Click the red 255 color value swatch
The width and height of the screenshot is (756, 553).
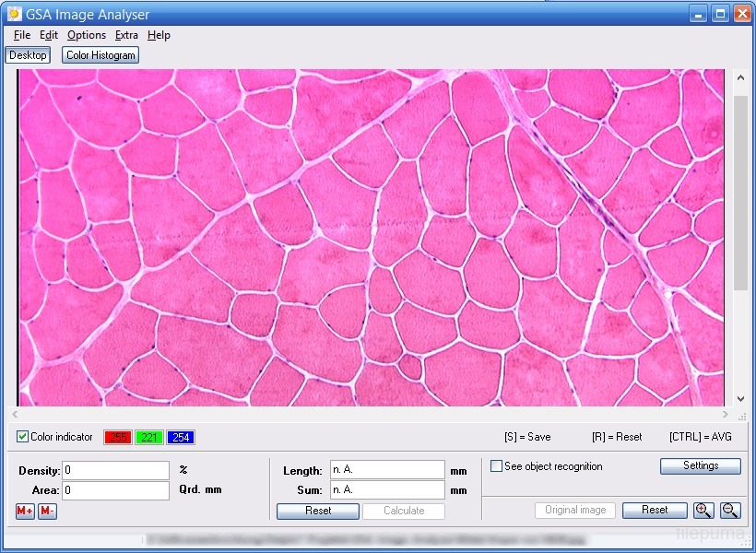click(118, 438)
